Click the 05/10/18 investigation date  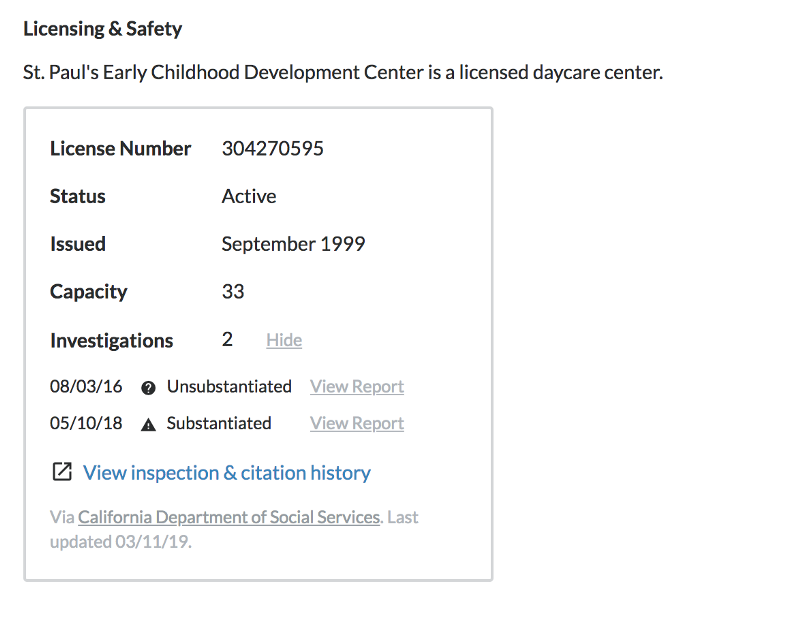click(86, 423)
